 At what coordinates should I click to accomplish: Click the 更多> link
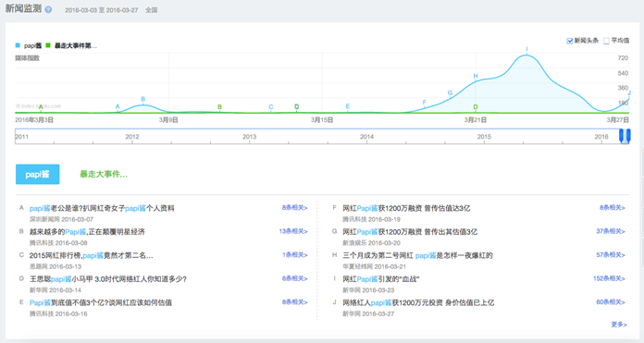[619, 325]
